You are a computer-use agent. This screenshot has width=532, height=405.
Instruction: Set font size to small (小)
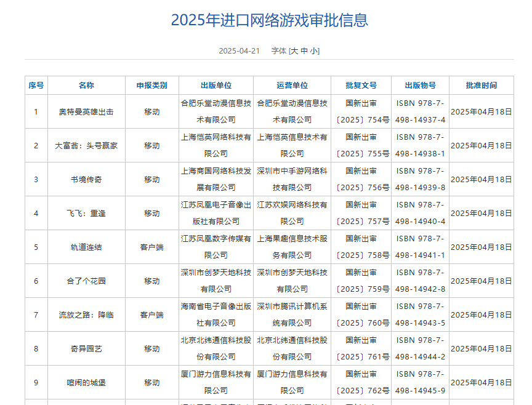[x=314, y=51]
